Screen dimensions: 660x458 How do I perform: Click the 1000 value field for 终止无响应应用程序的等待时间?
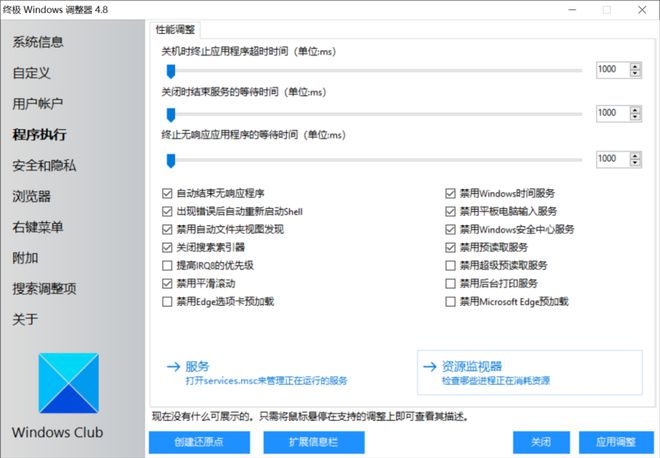pos(613,159)
